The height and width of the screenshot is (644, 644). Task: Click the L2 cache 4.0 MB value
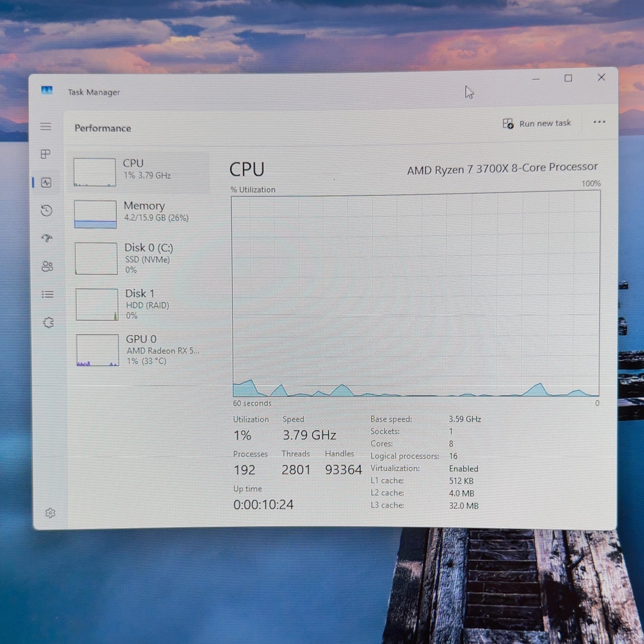[462, 493]
